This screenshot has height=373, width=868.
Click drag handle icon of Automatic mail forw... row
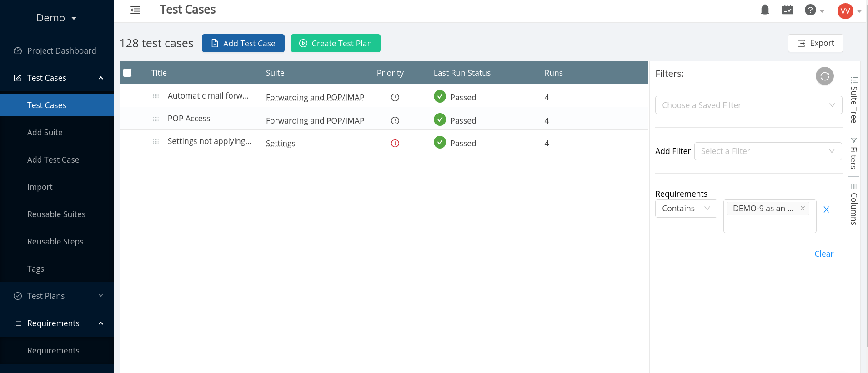click(x=156, y=96)
